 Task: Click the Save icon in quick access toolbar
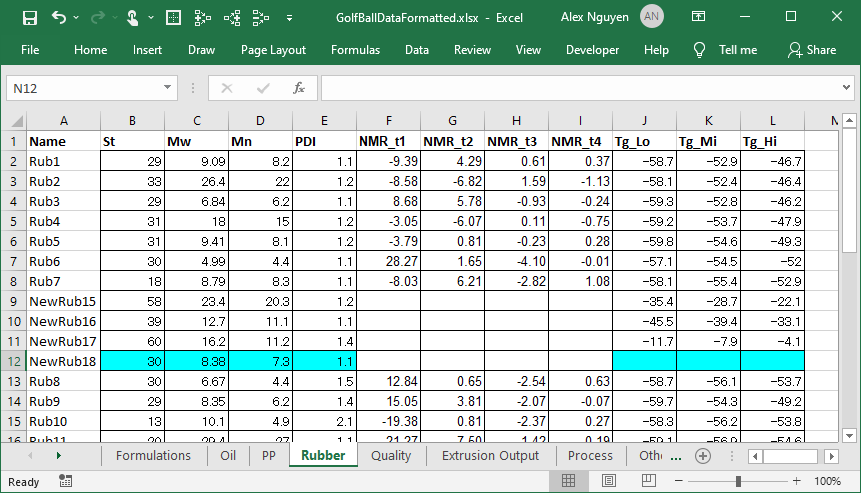click(x=30, y=18)
